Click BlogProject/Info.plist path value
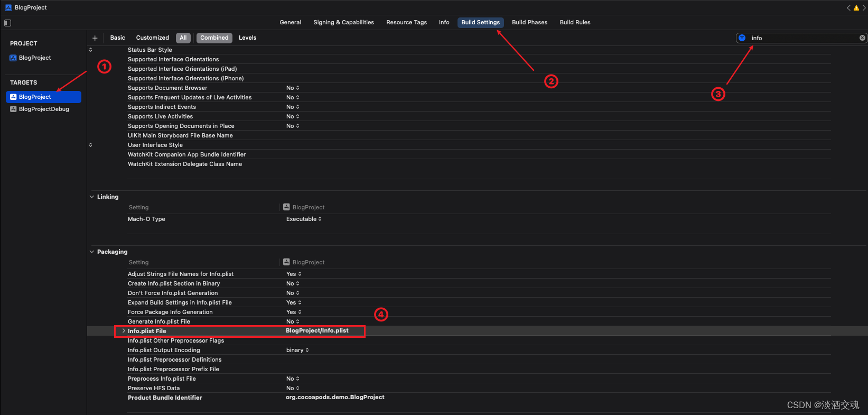Viewport: 868px width, 415px height. (x=317, y=330)
